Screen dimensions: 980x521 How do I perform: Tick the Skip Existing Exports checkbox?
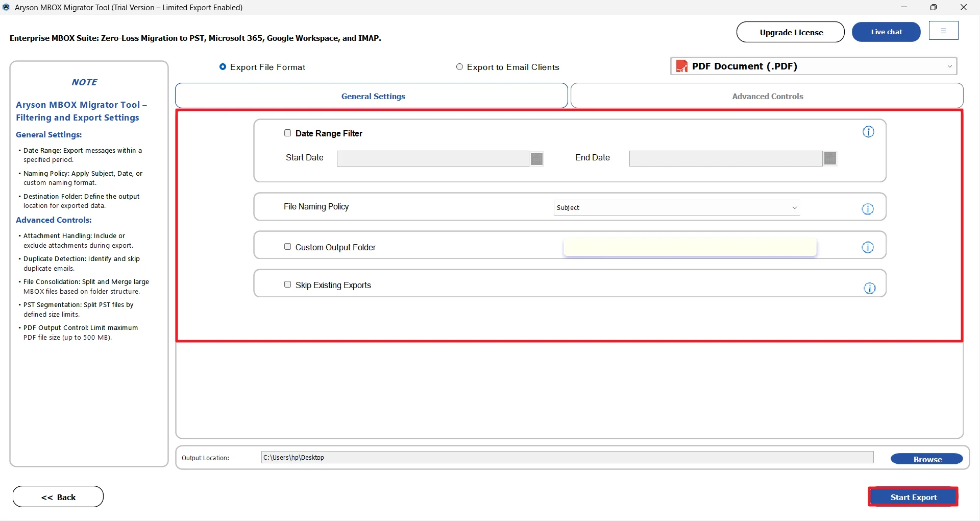[287, 285]
